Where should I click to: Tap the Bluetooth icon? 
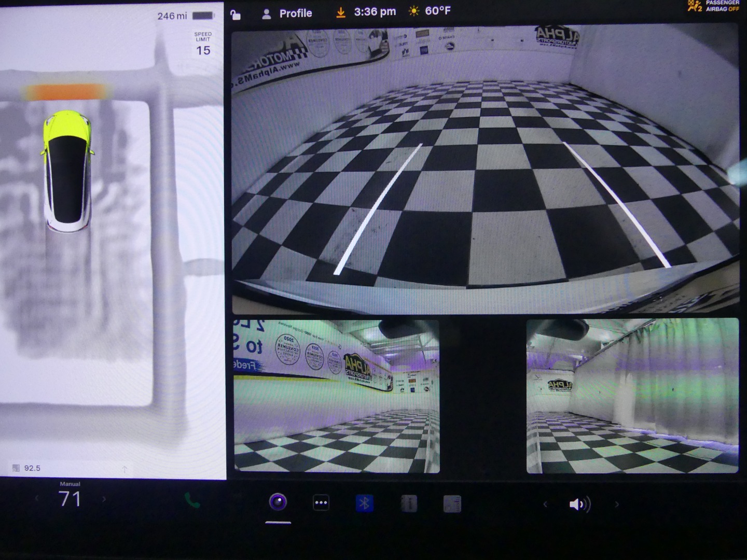tap(364, 503)
